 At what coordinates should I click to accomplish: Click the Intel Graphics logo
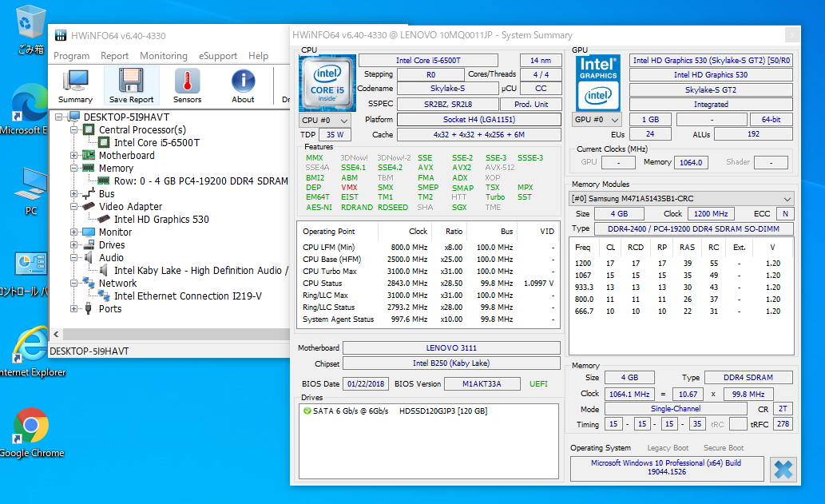(x=597, y=82)
